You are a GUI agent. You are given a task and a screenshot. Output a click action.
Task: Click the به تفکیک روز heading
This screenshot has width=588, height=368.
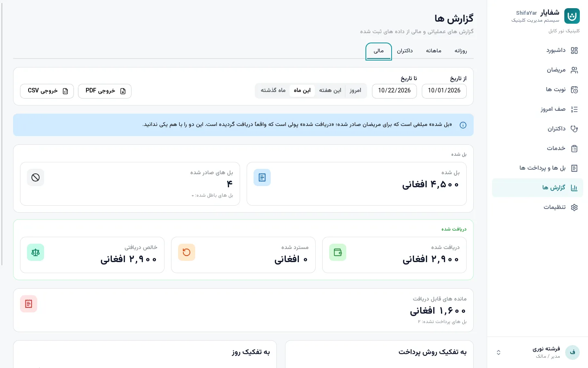(251, 352)
